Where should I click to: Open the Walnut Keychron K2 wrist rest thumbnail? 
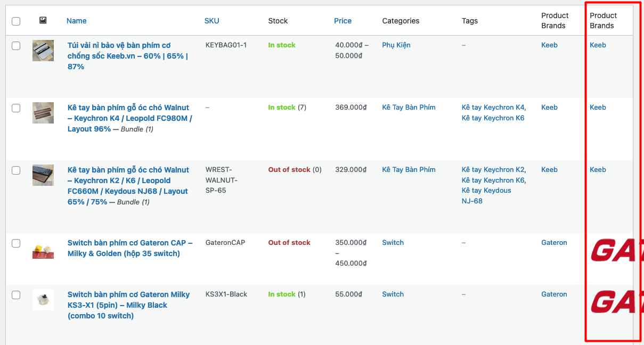point(43,175)
